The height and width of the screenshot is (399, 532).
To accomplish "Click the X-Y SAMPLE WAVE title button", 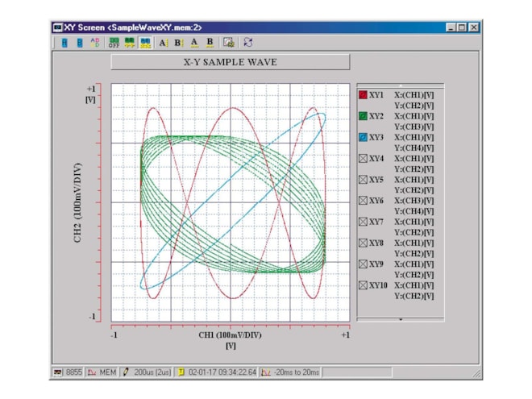I will tap(230, 62).
